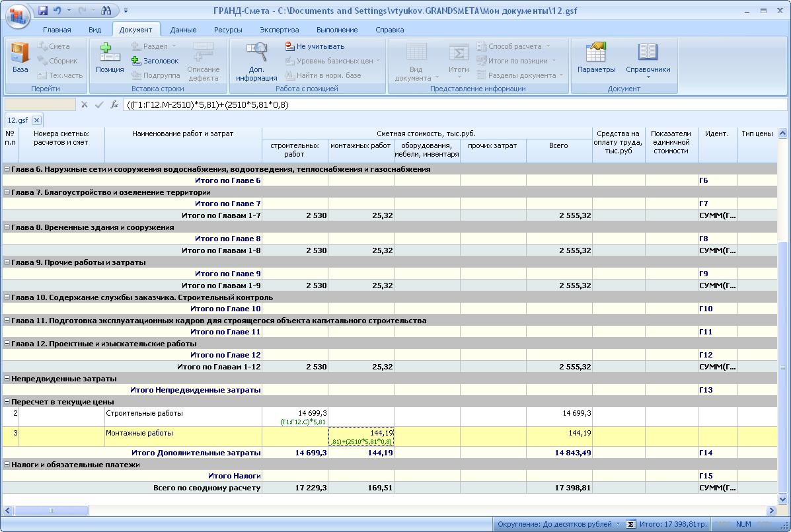Collapse Глава 7 Благоустройство section
This screenshot has height=532, width=791.
(7, 192)
